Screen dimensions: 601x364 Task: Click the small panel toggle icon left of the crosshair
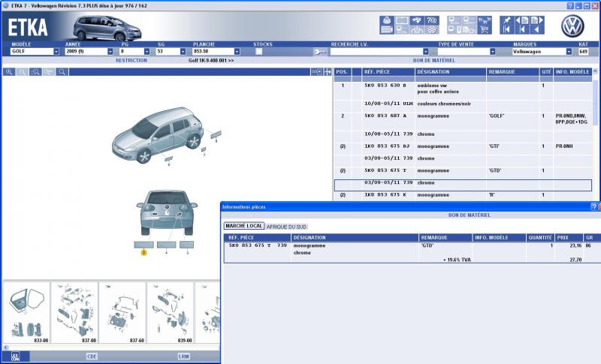(316, 72)
